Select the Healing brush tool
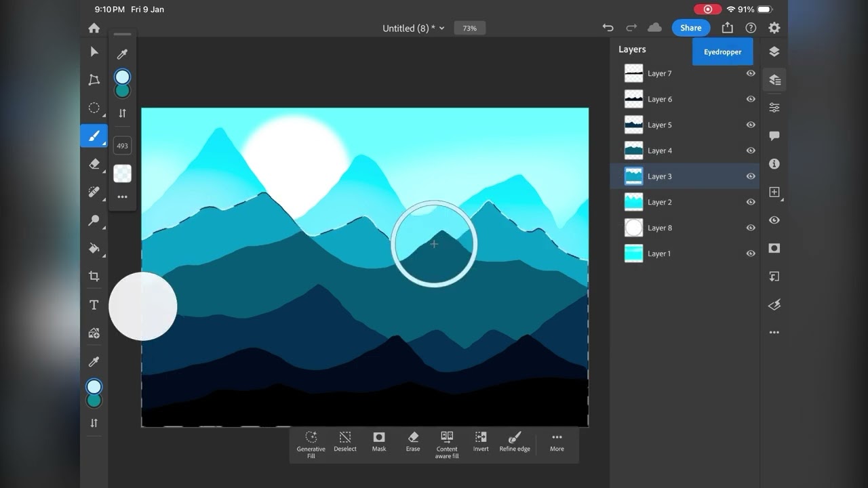The image size is (868, 488). [x=94, y=192]
